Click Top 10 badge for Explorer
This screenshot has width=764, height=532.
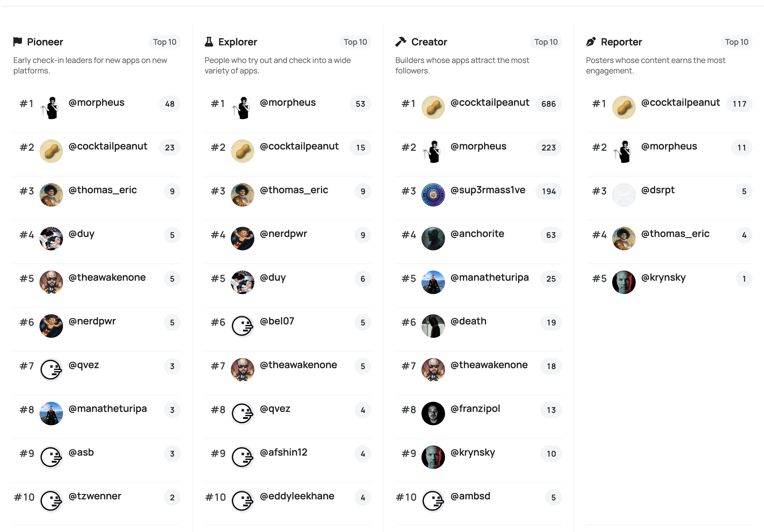point(355,42)
